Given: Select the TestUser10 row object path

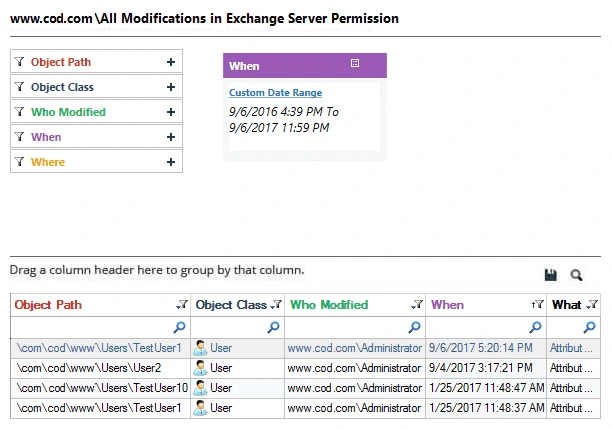Looking at the screenshot, I should pos(102,388).
